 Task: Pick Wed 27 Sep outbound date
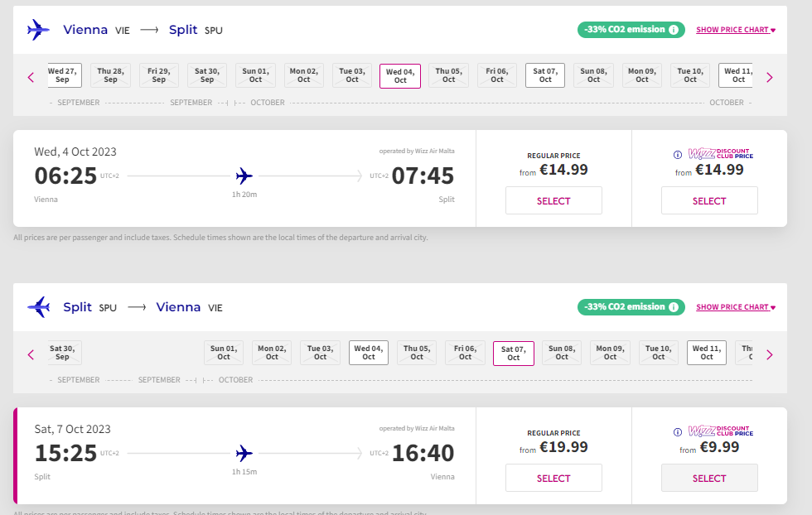(x=62, y=75)
